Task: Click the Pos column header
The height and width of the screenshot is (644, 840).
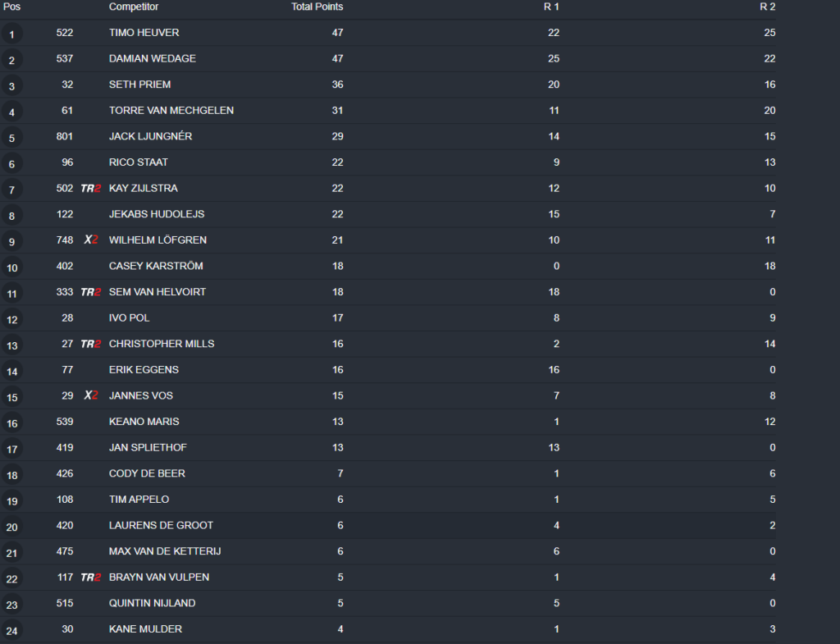Action: pyautogui.click(x=11, y=7)
